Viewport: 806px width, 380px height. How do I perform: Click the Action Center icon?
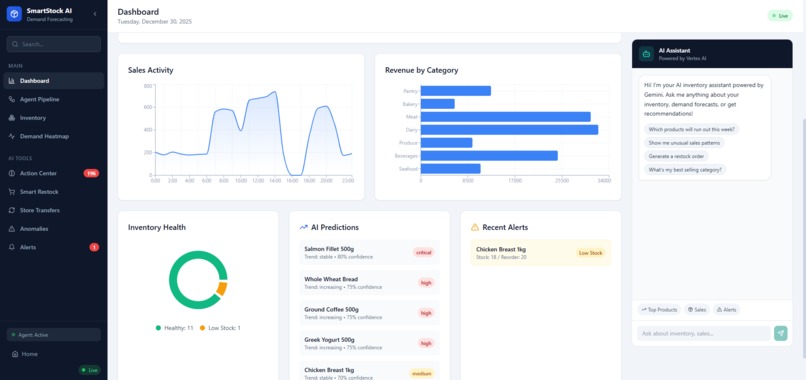tap(12, 173)
